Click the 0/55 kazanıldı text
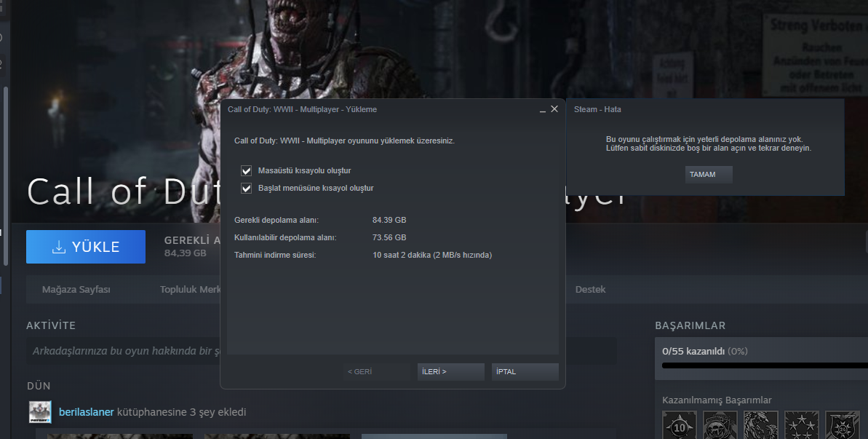This screenshot has height=439, width=868. 693,351
